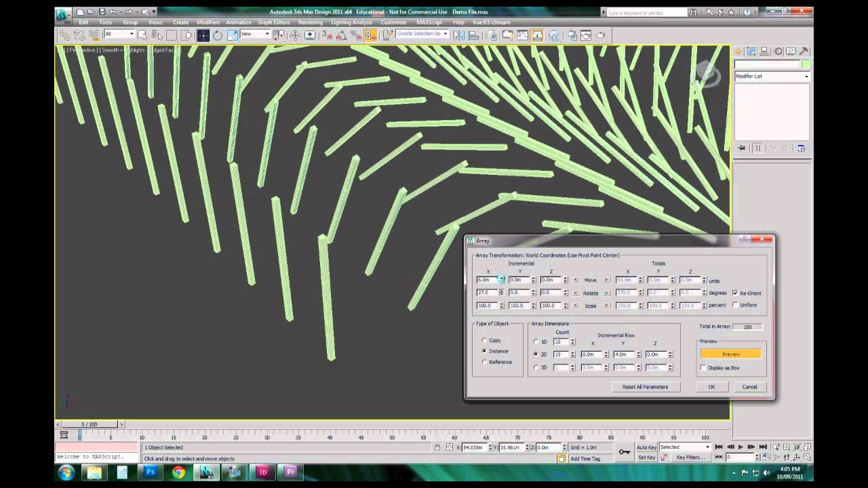The image size is (868, 488).
Task: Confirm the Array dialog with OK
Action: click(x=711, y=387)
